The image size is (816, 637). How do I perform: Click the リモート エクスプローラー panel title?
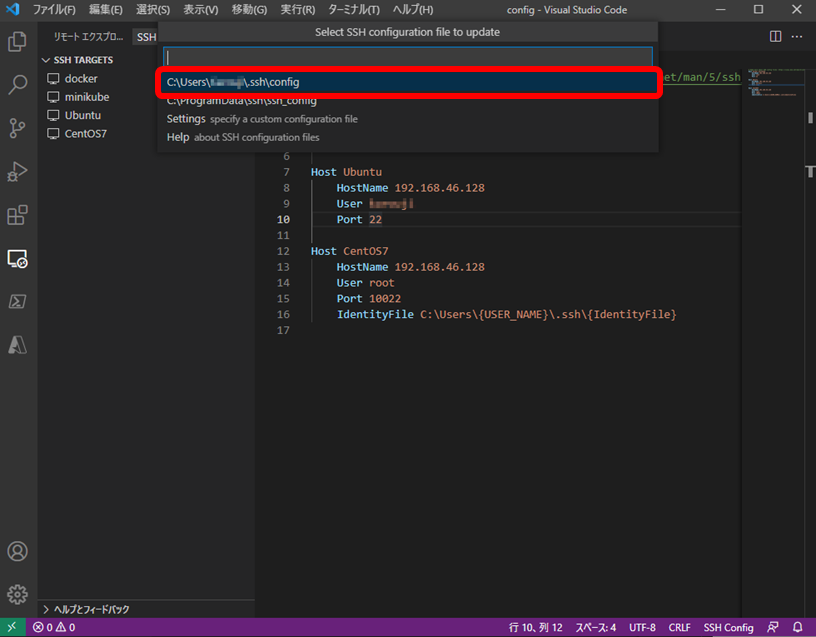(88, 37)
